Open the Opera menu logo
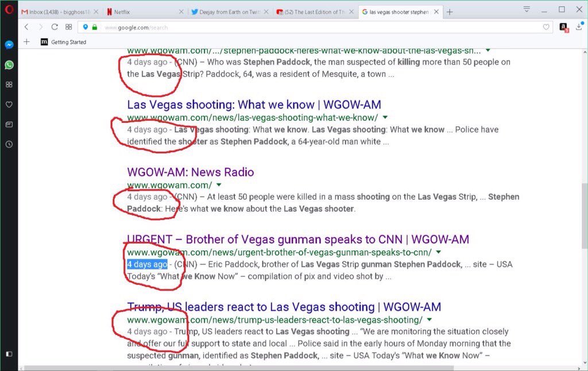588x371 pixels. click(x=9, y=9)
